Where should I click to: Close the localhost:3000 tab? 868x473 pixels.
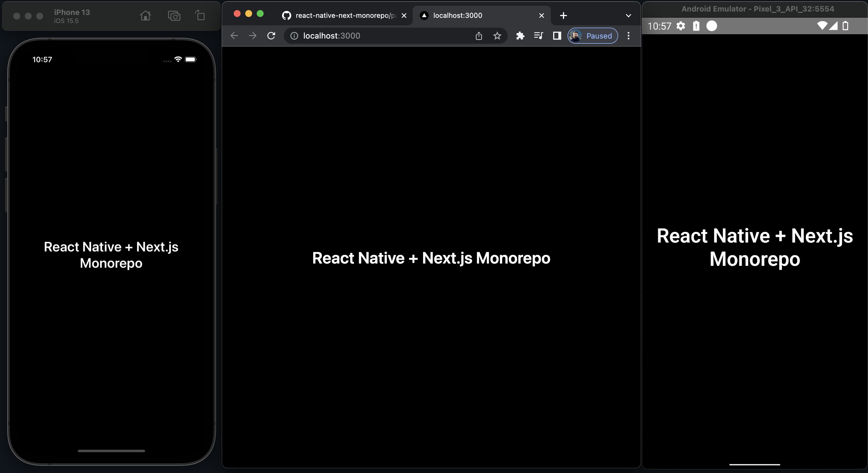(541, 16)
